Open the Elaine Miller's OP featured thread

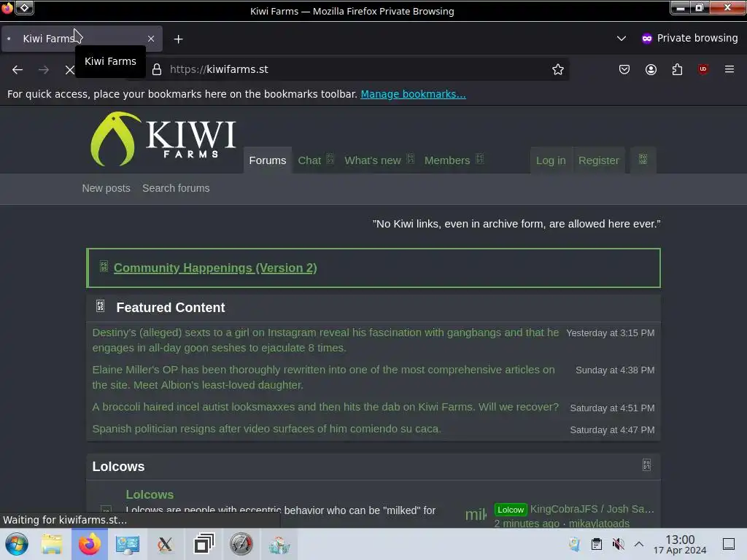click(x=323, y=377)
